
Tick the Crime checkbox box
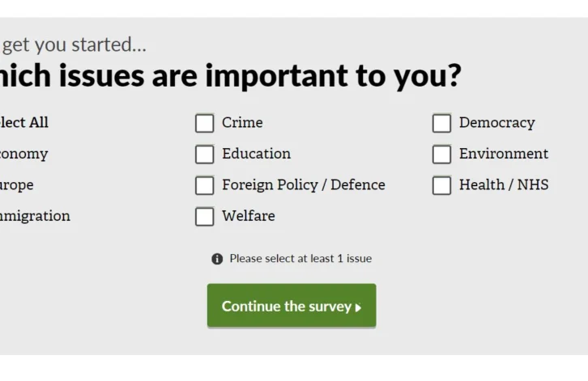tap(204, 123)
